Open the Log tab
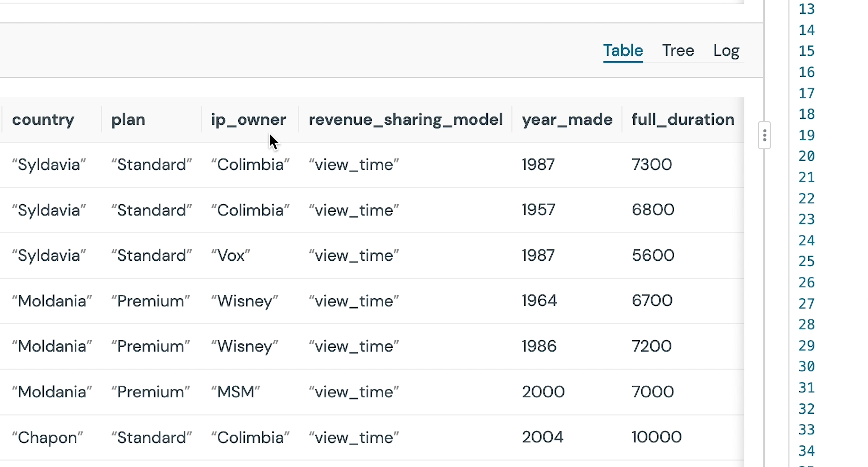 click(x=726, y=51)
